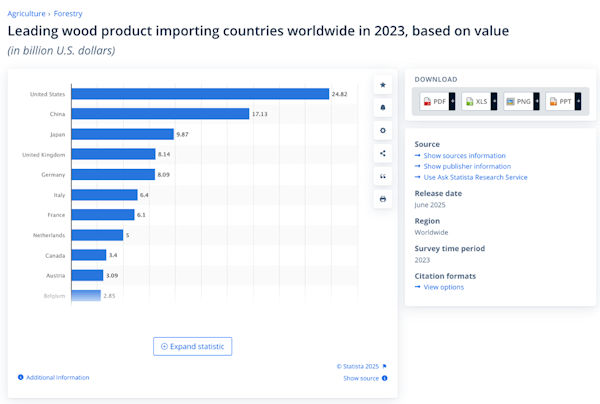Open chart settings gear icon

pos(383,131)
